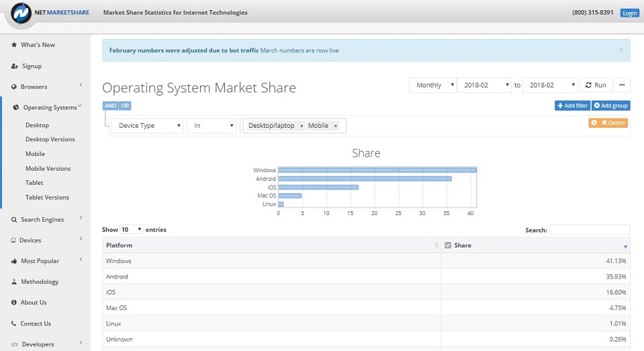Open the Contact Us link
Screen dimensions: 644x351
point(36,324)
